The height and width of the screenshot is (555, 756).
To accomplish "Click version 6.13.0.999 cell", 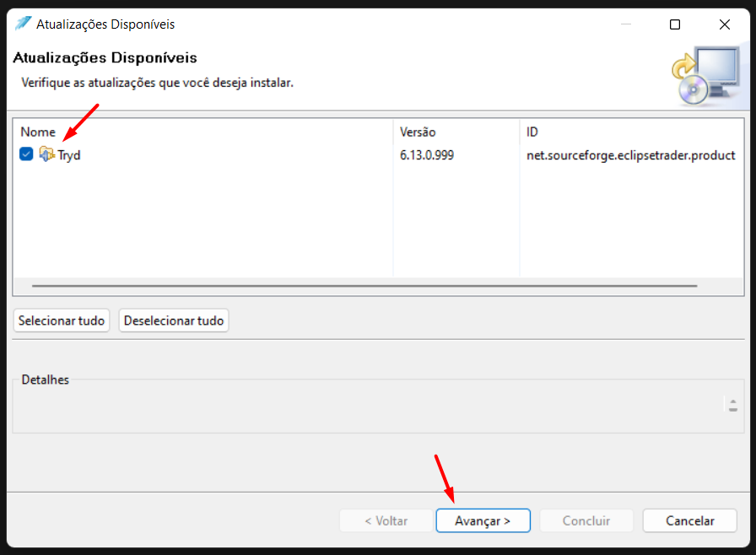I will [x=427, y=155].
